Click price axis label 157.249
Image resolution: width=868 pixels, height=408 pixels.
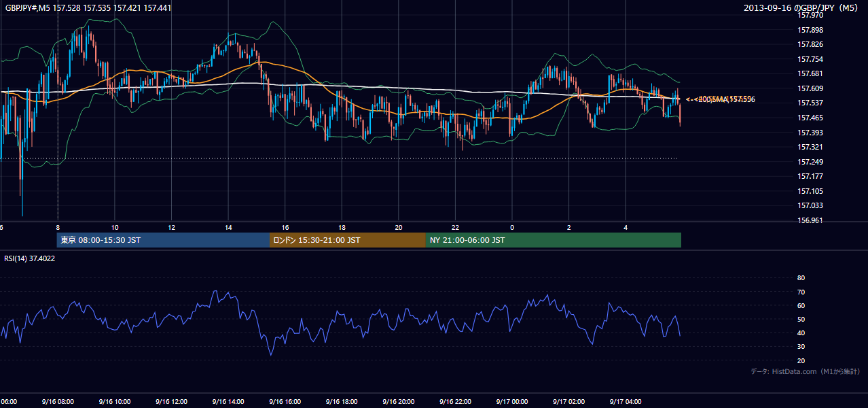click(811, 162)
